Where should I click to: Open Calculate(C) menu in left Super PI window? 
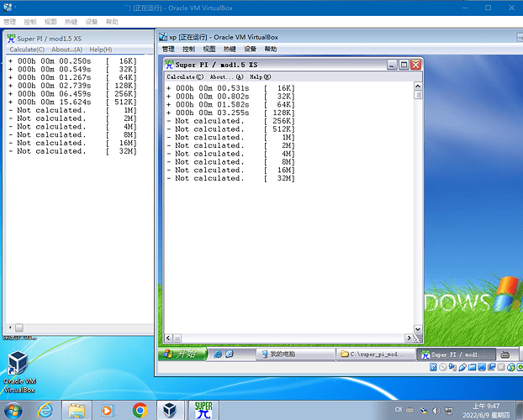pos(27,50)
